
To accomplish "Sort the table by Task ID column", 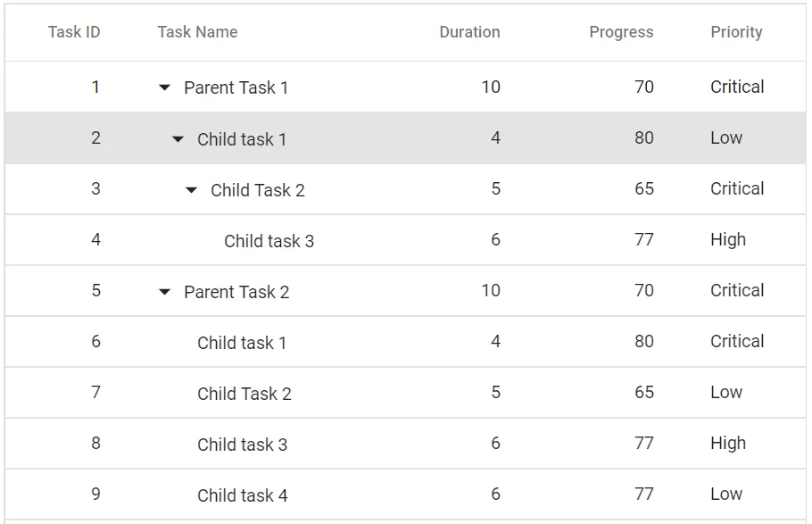I will 74,32.
